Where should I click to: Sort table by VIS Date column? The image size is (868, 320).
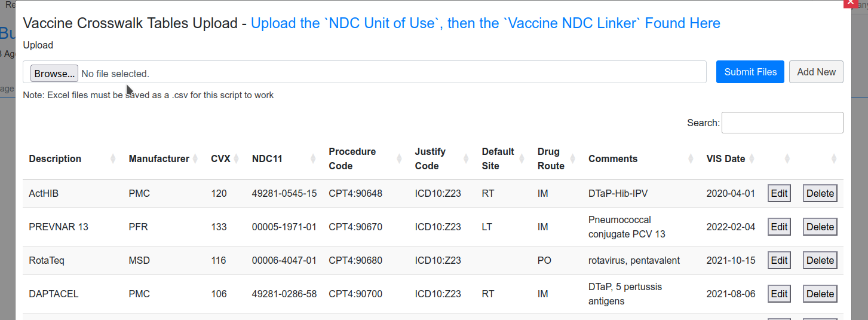tap(726, 159)
